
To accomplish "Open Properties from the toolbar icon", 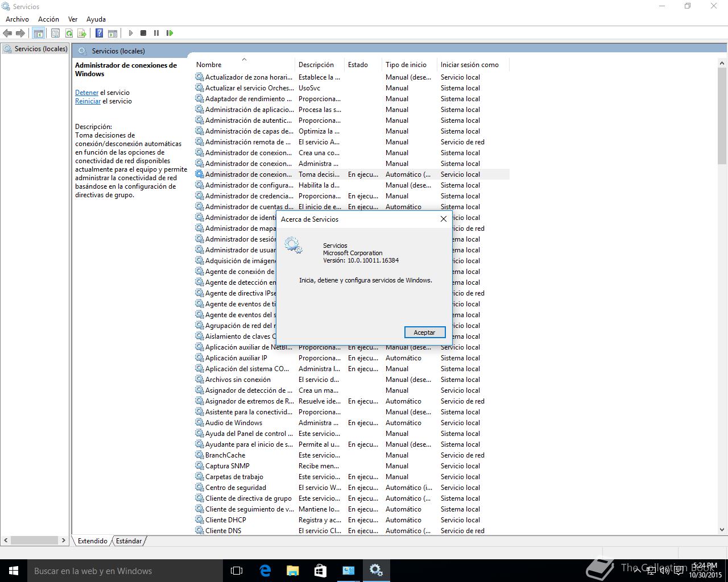I will pos(55,33).
